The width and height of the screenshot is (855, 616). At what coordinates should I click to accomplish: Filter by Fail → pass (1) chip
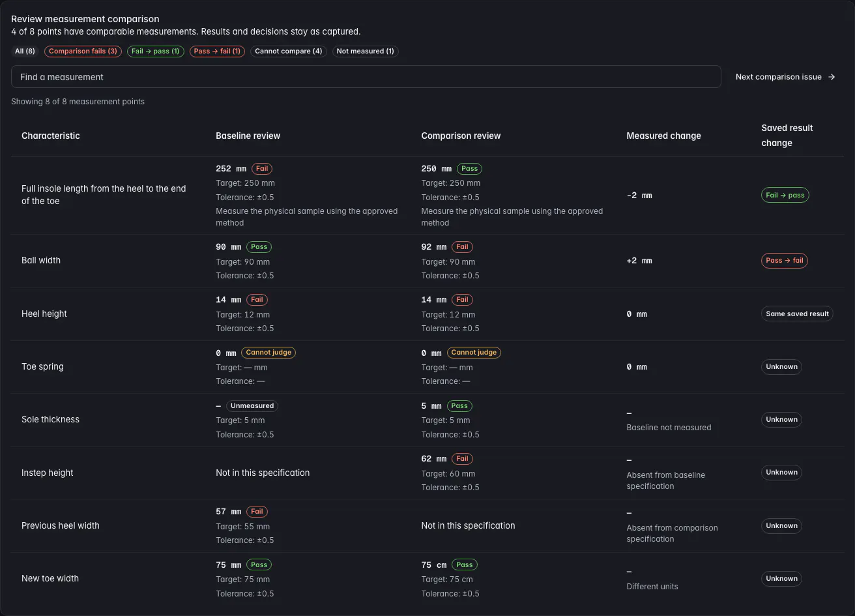[156, 51]
